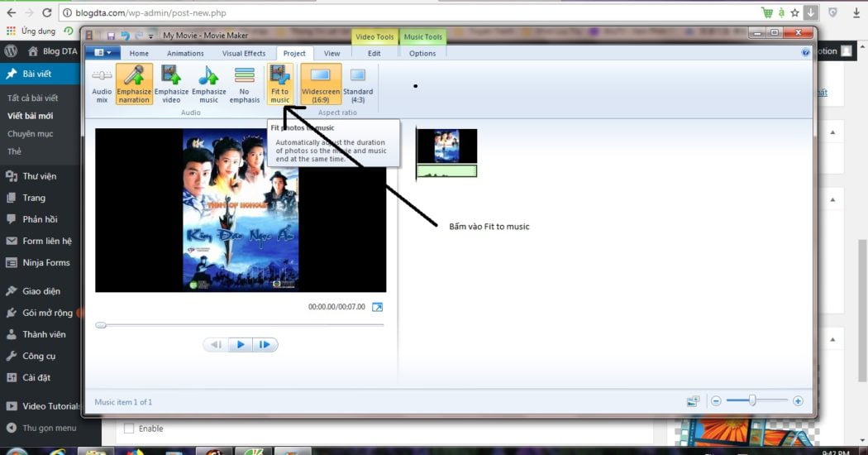Select the photo clip thumbnail in storyboard
Viewport: 868px width, 455px height.
tap(446, 146)
